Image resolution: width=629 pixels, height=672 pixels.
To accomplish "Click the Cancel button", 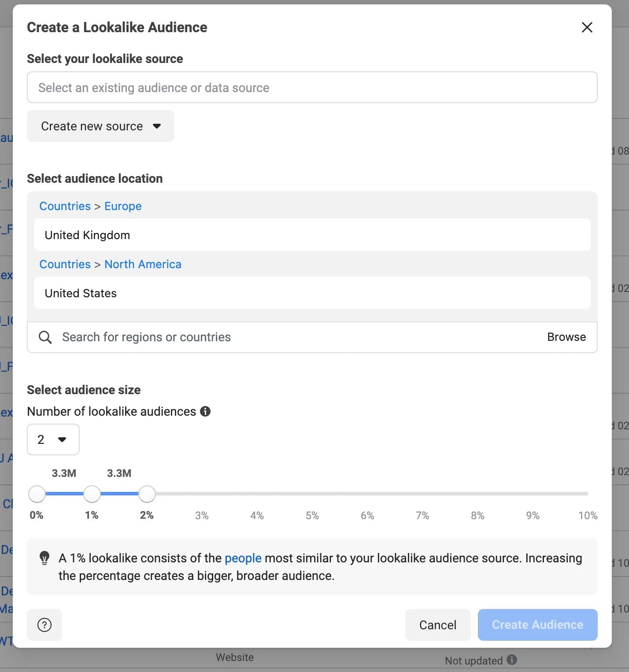I will tap(438, 625).
